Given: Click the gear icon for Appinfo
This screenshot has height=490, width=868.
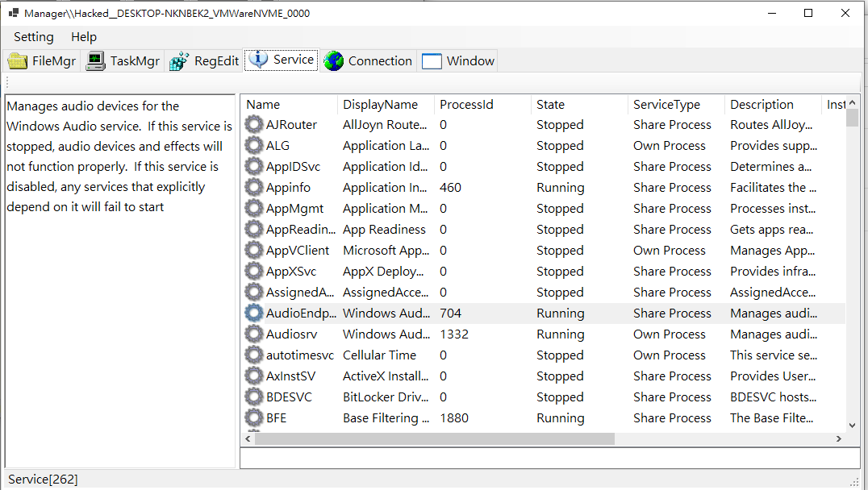Looking at the screenshot, I should [x=254, y=188].
